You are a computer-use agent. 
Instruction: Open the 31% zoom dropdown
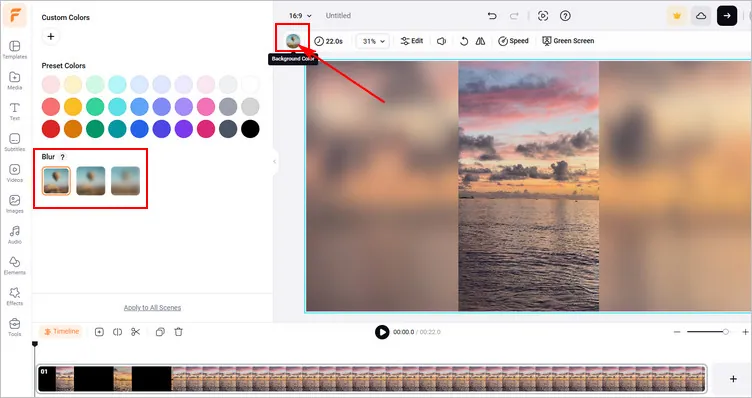coord(373,41)
